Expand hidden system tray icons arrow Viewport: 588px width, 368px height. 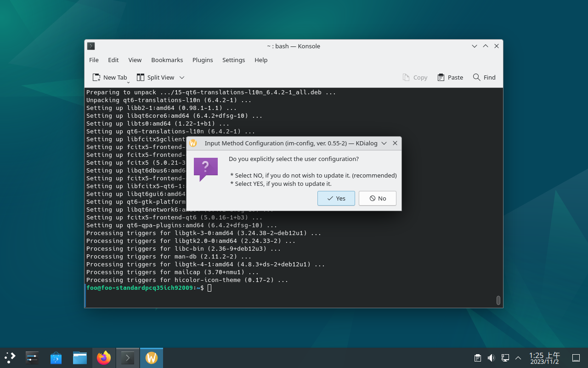coord(518,358)
